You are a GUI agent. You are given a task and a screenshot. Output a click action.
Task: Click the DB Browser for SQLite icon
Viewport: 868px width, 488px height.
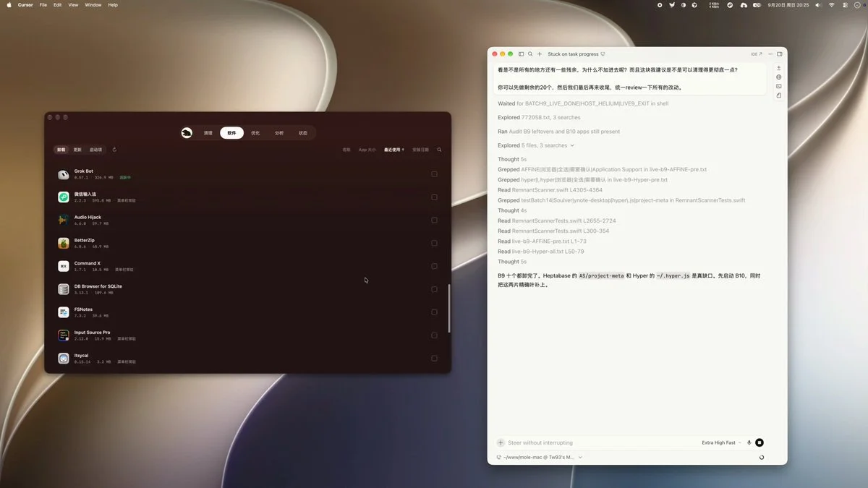pyautogui.click(x=64, y=289)
